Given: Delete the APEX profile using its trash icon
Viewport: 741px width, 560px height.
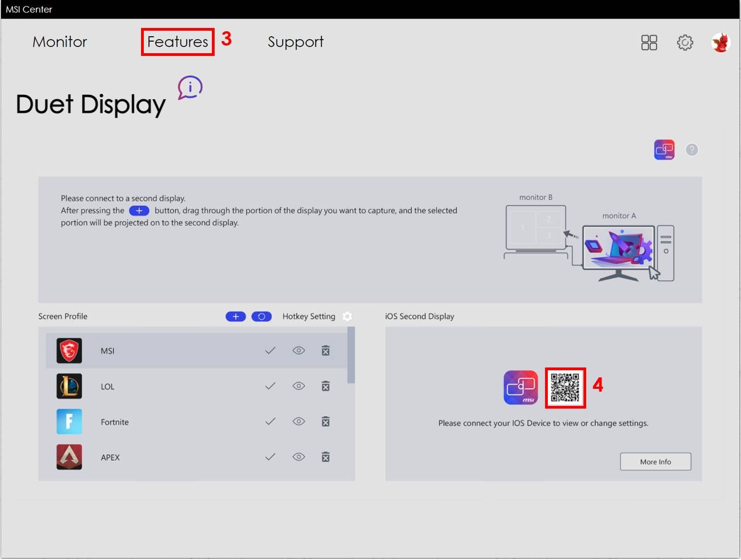Looking at the screenshot, I should pyautogui.click(x=325, y=457).
